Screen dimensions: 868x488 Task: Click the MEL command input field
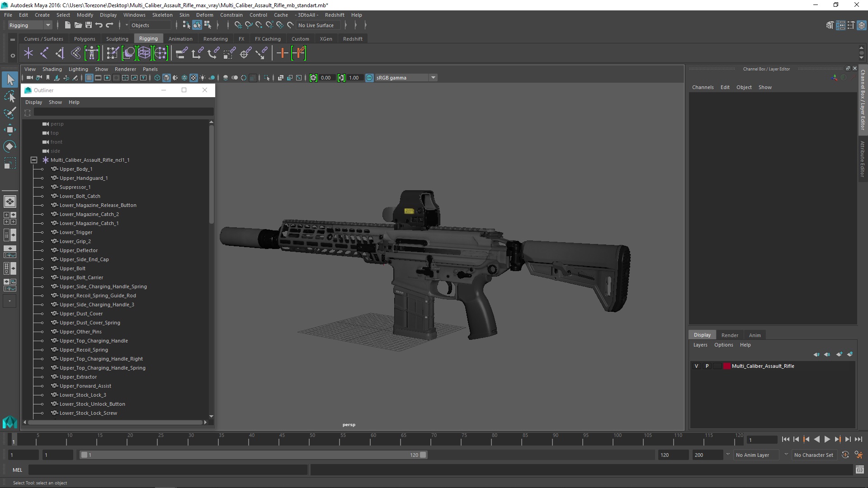(x=167, y=470)
